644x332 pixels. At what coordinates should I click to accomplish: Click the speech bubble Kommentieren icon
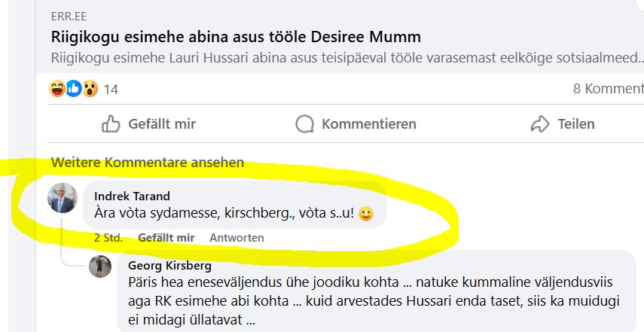(x=304, y=124)
